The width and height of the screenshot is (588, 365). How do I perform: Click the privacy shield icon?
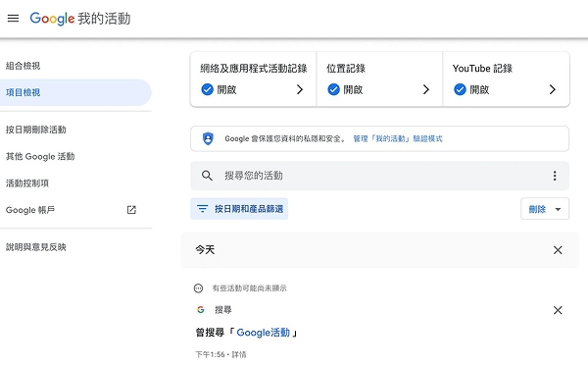coord(208,138)
